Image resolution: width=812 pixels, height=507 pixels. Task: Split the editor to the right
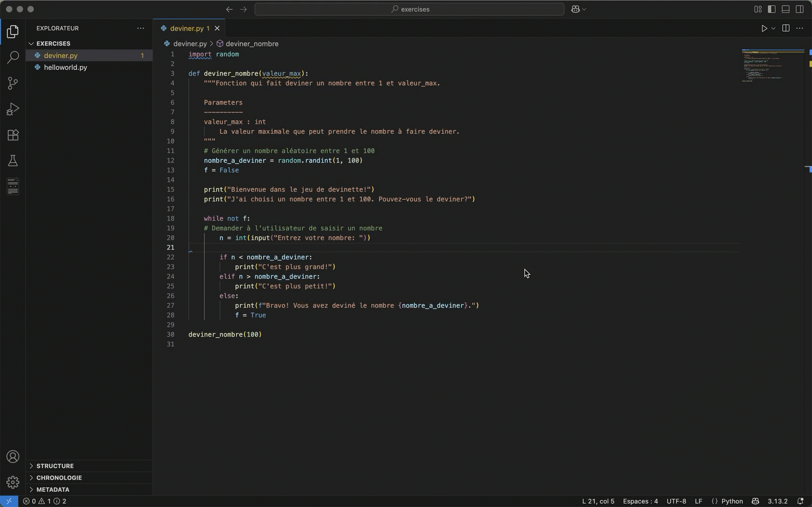[x=786, y=28]
